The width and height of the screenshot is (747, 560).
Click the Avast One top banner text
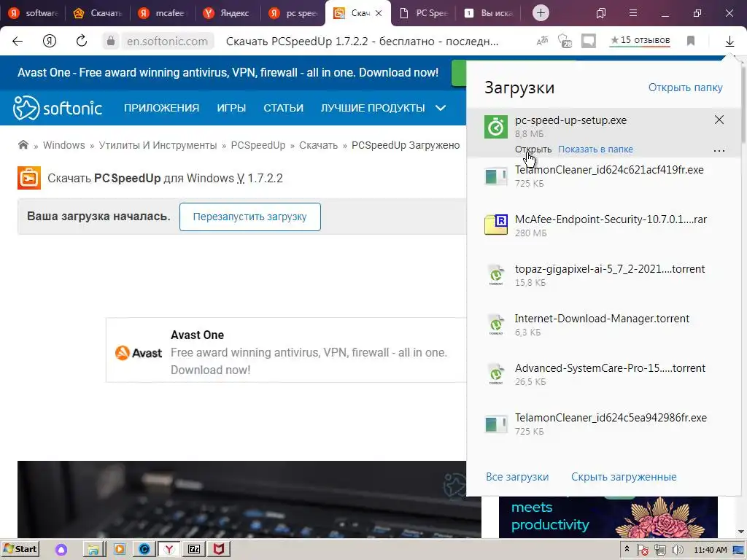pos(228,73)
